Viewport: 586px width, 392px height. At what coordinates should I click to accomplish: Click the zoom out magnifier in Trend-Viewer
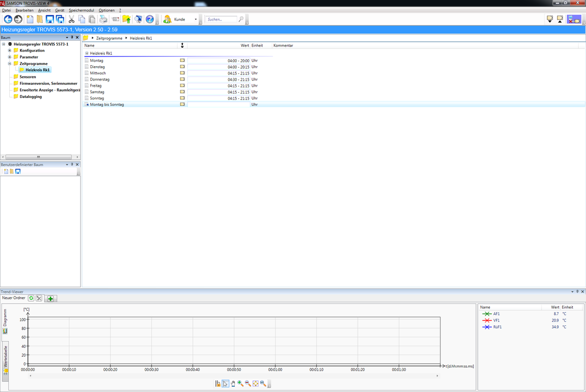(248, 383)
